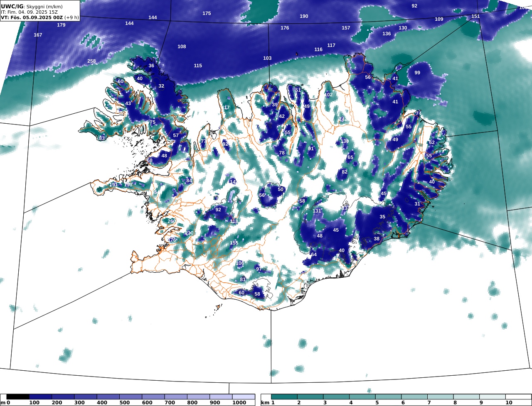Click the visibility value '82' in the eastern highlands
This screenshot has width=532, height=406.
tap(345, 172)
